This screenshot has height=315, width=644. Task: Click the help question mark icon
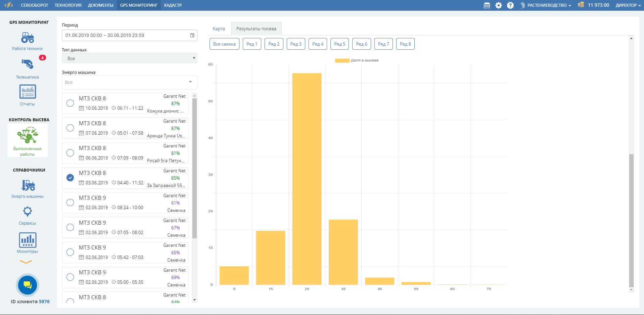click(510, 5)
